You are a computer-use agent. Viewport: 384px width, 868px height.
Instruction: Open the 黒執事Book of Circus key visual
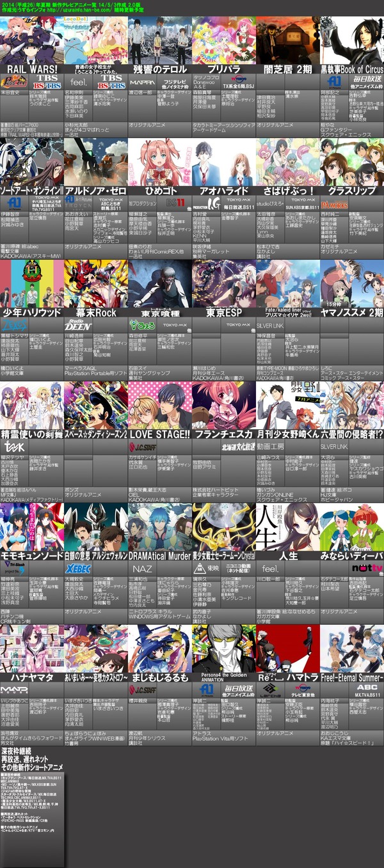pos(352,40)
